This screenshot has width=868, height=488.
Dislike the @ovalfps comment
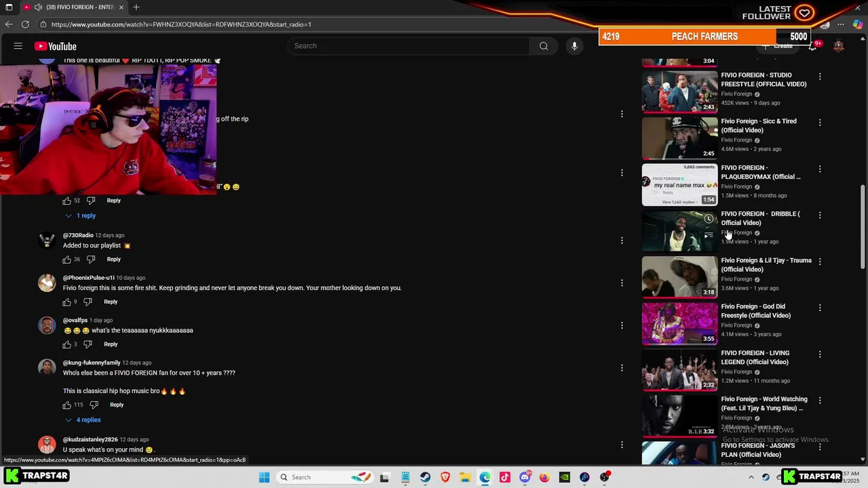pyautogui.click(x=87, y=344)
